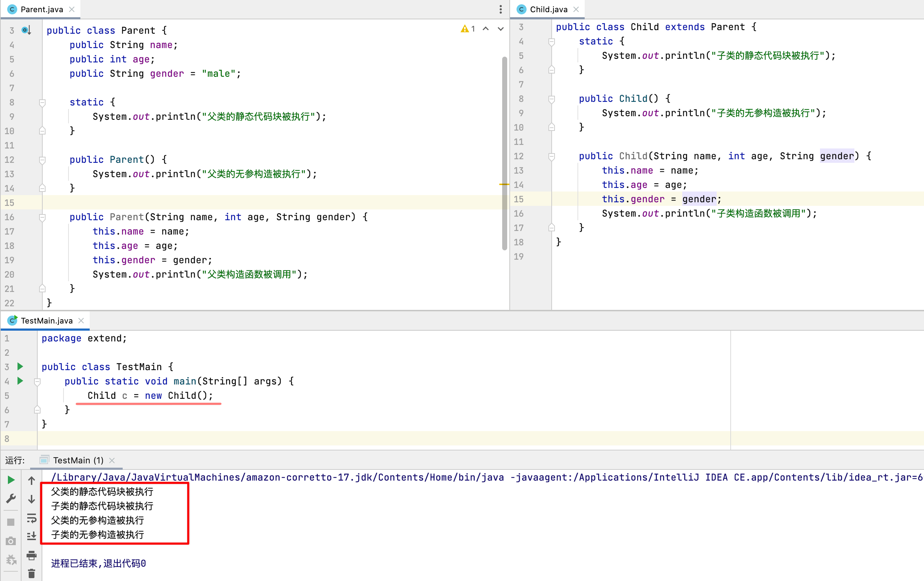The image size is (924, 581).
Task: Click the print console output icon
Action: (x=32, y=555)
